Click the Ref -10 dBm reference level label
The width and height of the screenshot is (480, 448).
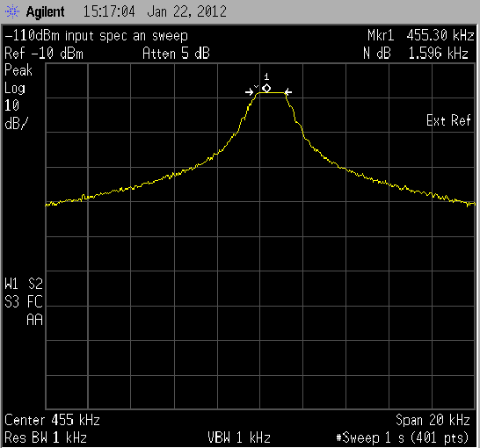coord(43,54)
